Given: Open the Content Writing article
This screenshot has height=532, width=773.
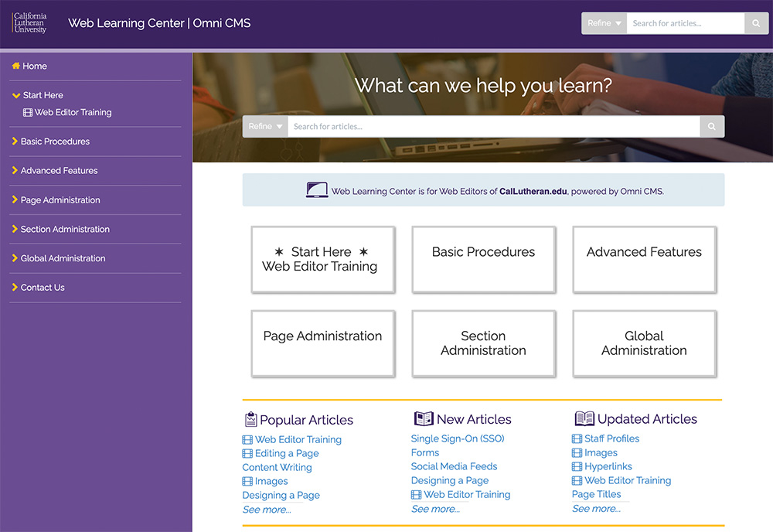Looking at the screenshot, I should (x=277, y=467).
